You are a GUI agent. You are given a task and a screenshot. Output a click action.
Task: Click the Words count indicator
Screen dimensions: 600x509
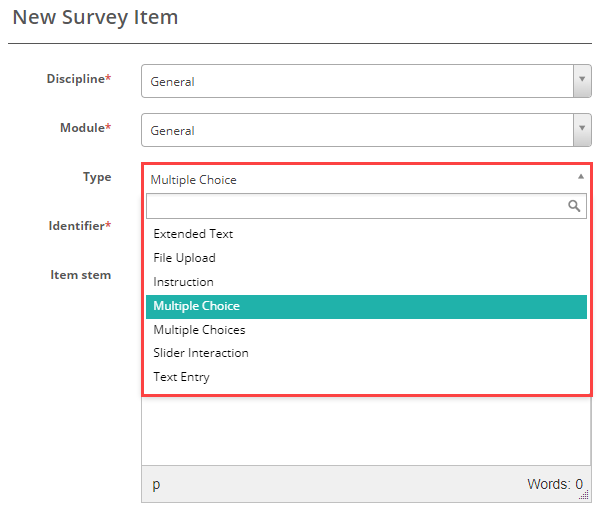pos(552,485)
